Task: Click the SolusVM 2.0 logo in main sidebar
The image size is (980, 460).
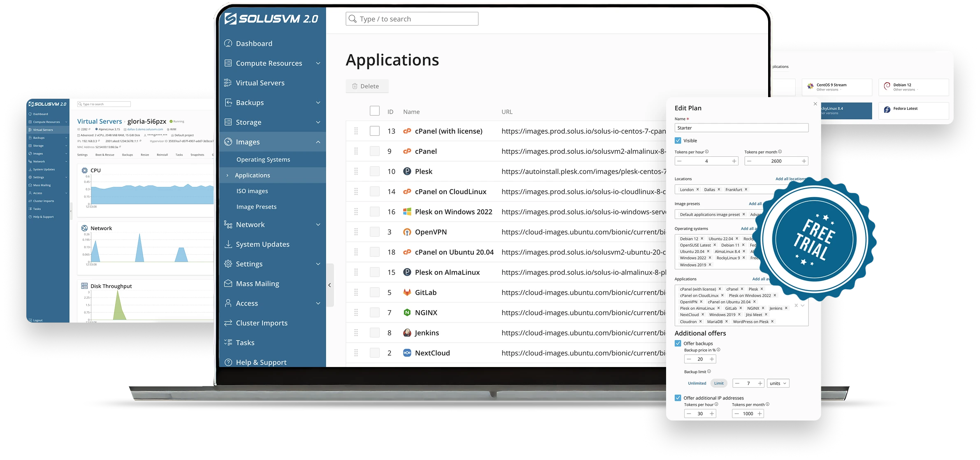Action: point(272,19)
